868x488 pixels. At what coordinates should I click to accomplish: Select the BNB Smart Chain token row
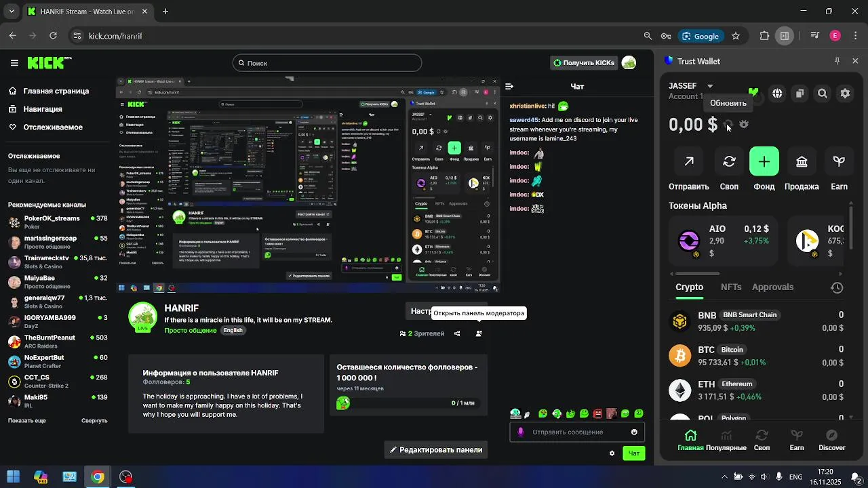click(x=757, y=321)
